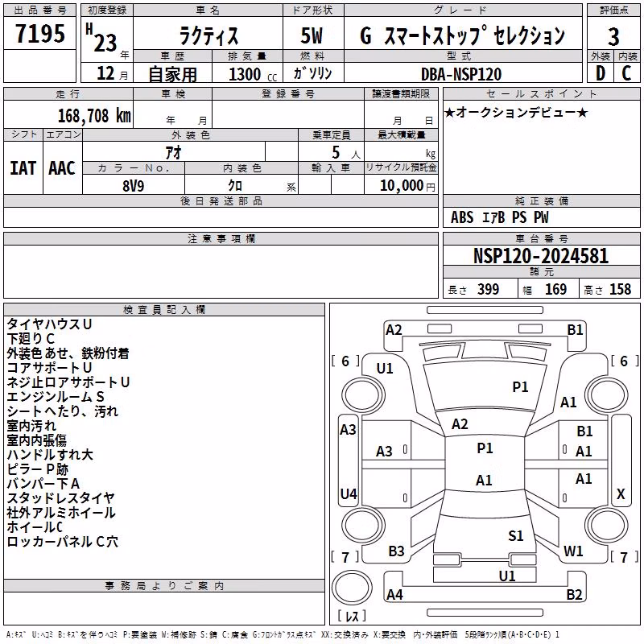The height and width of the screenshot is (644, 644).
Task: Click the seating capacity 5 人
Action: [x=346, y=153]
